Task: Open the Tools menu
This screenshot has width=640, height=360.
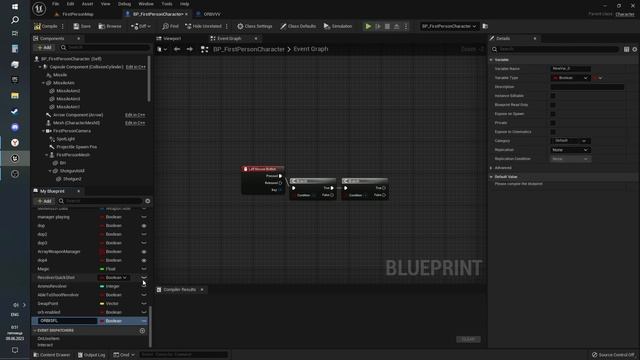Action: coord(167,4)
